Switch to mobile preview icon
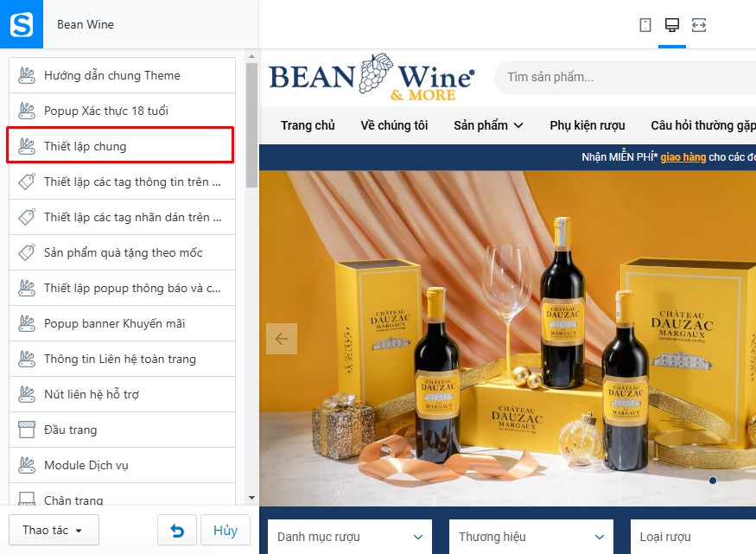756x554 pixels. coord(645,25)
